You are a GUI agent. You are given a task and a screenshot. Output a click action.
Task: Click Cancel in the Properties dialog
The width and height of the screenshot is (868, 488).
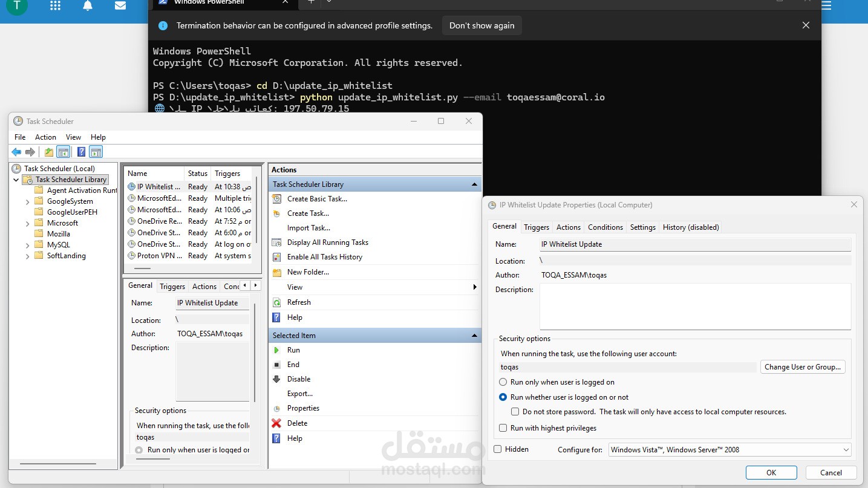pos(831,473)
